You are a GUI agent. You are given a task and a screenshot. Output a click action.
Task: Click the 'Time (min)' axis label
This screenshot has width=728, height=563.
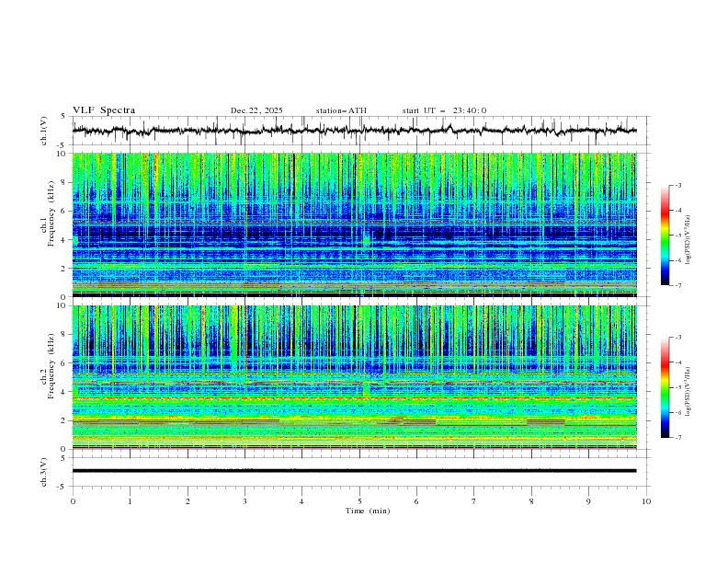(368, 511)
